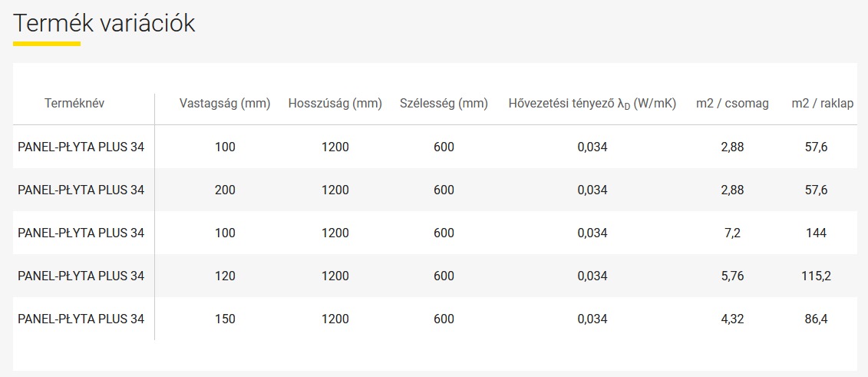Click the last row's PANEL-PŁYTA PLUS 34 name
The height and width of the screenshot is (377, 868).
(81, 319)
